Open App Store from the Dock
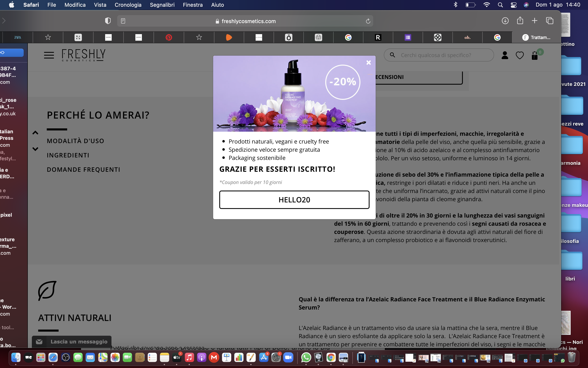Viewport: 588px width, 368px height. click(x=264, y=357)
